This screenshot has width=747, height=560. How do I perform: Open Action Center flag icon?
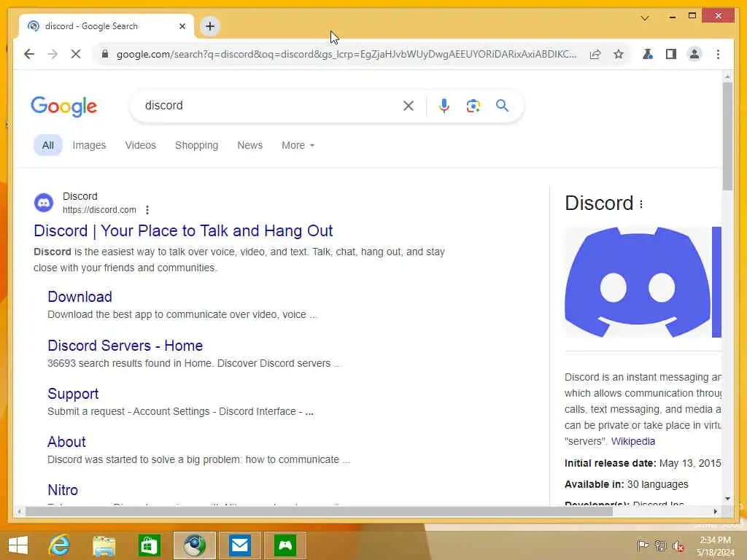click(643, 545)
